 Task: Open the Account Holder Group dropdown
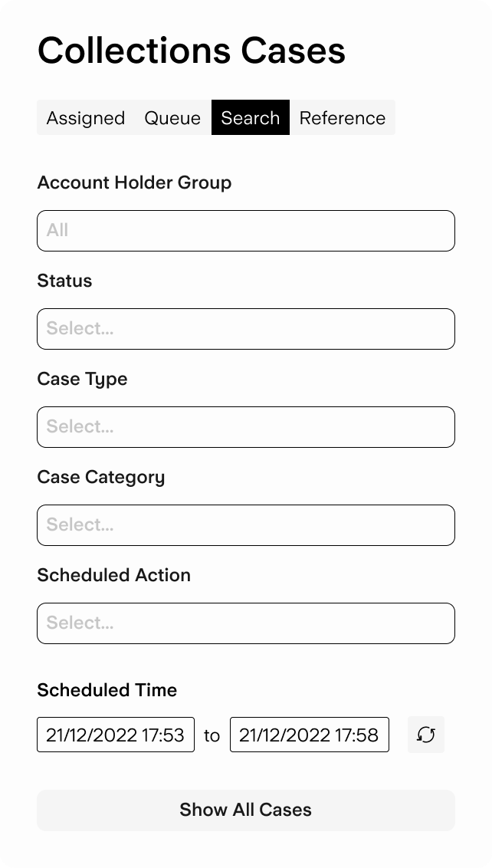pos(245,231)
